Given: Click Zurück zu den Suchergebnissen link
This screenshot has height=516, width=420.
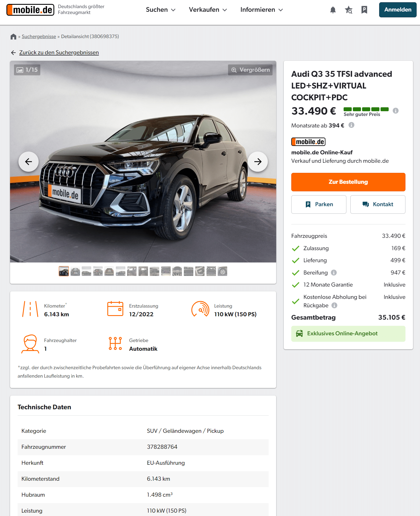Looking at the screenshot, I should coord(59,53).
